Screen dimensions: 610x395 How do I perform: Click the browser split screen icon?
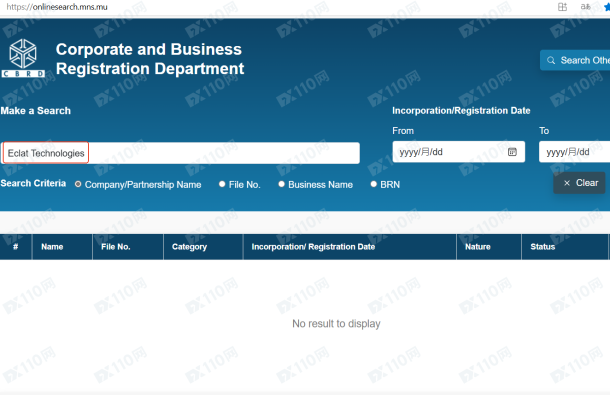click(562, 7)
